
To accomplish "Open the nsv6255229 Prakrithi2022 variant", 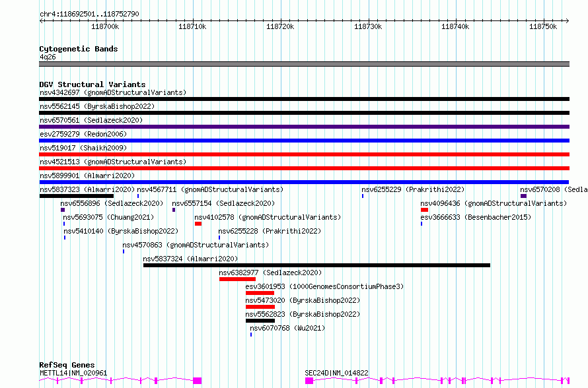I will pyautogui.click(x=413, y=189).
